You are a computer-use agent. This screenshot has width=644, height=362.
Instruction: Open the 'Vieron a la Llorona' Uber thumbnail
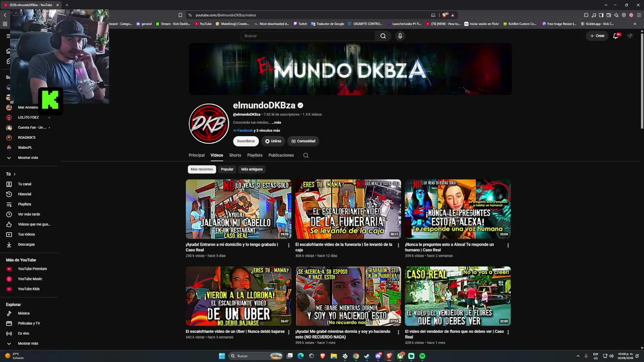(x=238, y=296)
